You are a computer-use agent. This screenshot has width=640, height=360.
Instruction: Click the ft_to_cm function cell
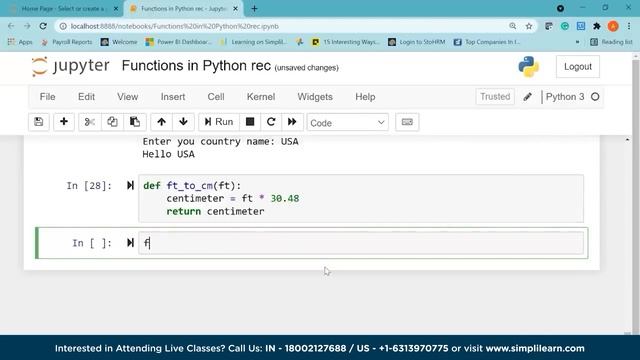pyautogui.click(x=361, y=198)
